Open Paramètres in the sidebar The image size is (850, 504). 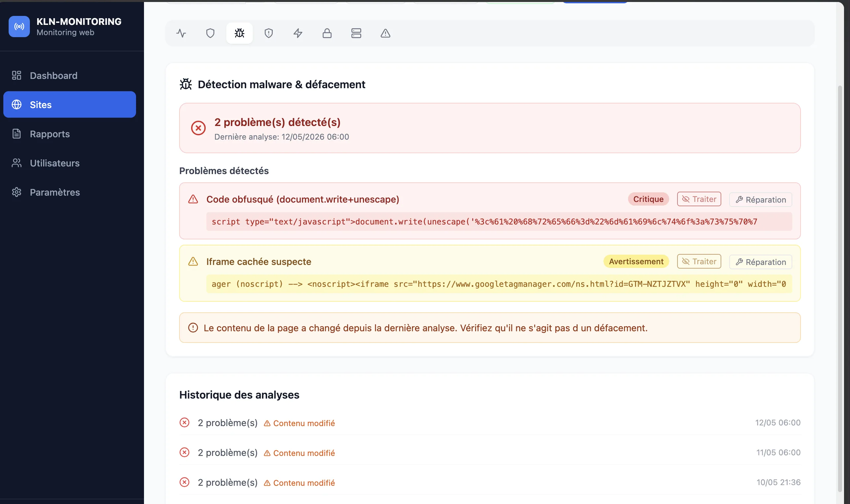point(70,192)
